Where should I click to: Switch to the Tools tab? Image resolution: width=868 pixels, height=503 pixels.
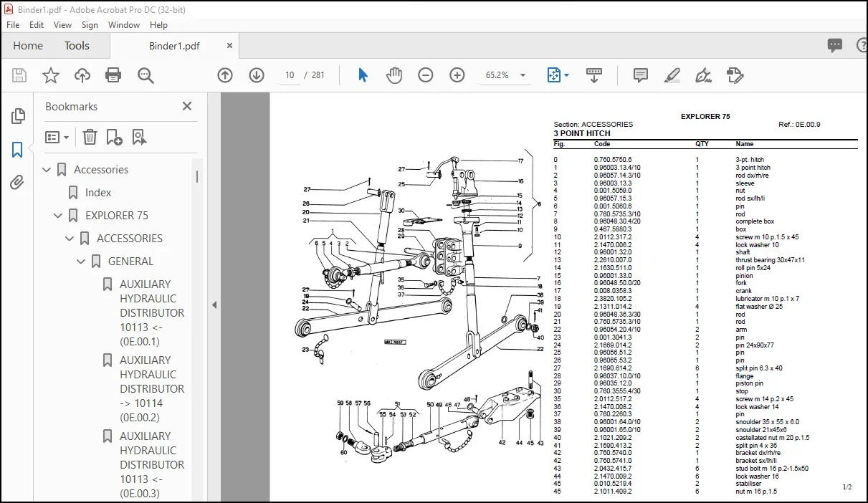[x=77, y=45]
